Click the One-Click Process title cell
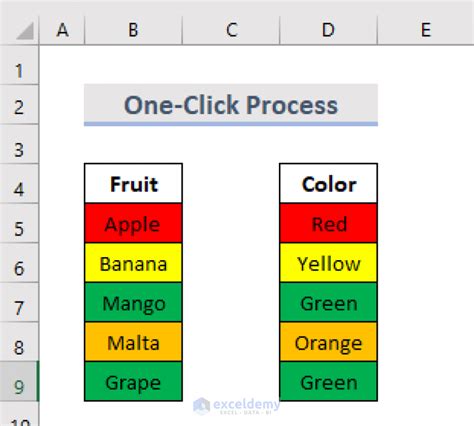Screen dimensions: 474x426 [231, 105]
